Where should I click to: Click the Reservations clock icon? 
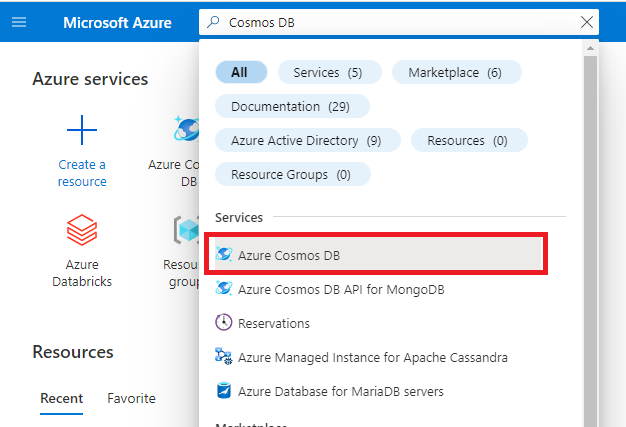tap(224, 322)
